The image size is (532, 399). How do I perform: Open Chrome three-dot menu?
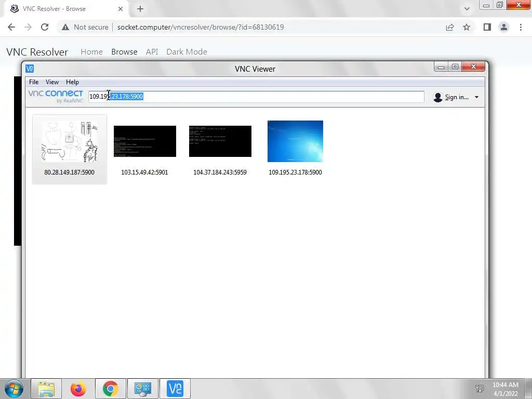tap(521, 27)
